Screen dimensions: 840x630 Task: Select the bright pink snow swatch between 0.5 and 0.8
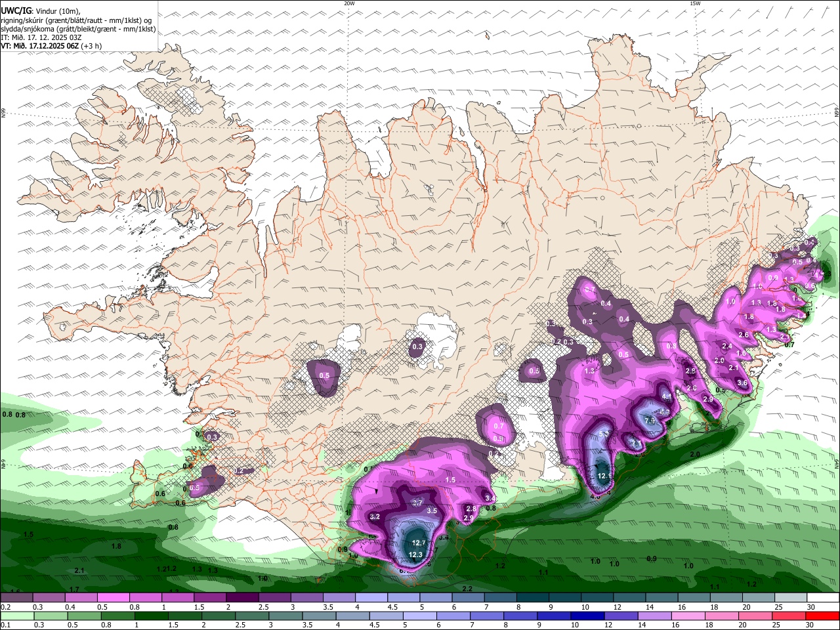(113, 598)
